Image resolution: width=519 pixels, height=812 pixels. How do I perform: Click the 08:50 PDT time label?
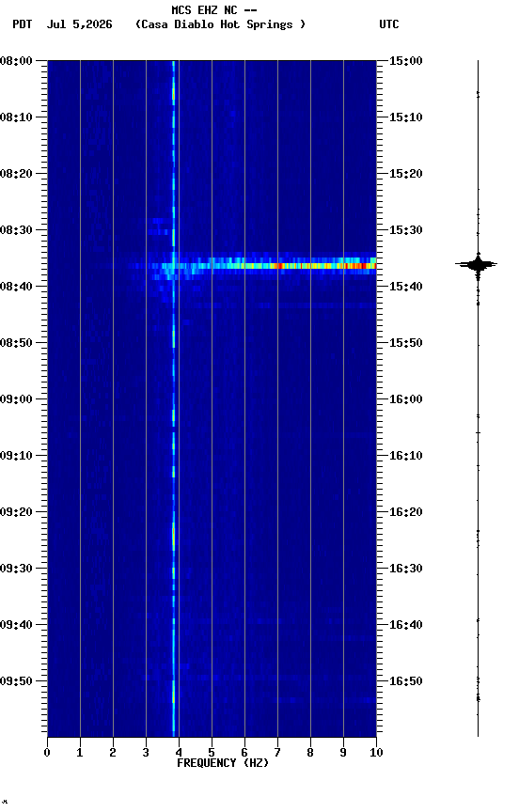coord(16,343)
